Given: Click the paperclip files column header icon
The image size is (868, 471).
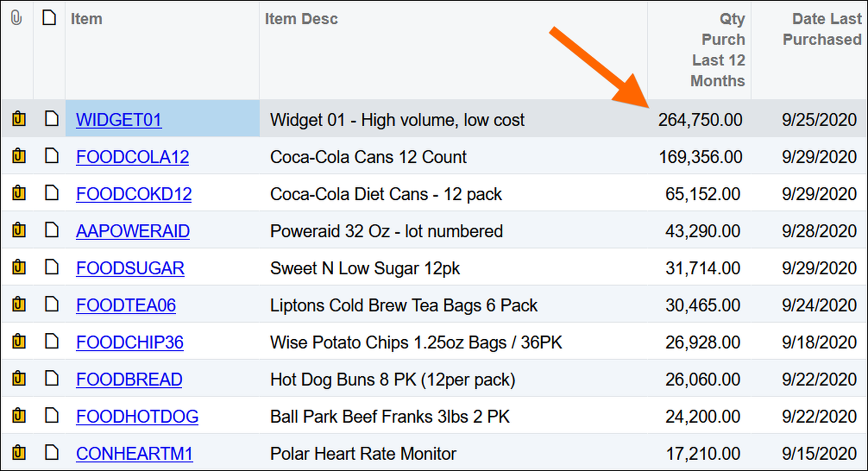Looking at the screenshot, I should pyautogui.click(x=16, y=18).
